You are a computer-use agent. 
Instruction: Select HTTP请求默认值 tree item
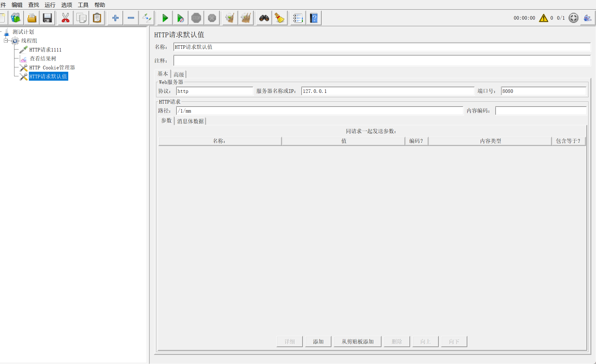tap(48, 76)
